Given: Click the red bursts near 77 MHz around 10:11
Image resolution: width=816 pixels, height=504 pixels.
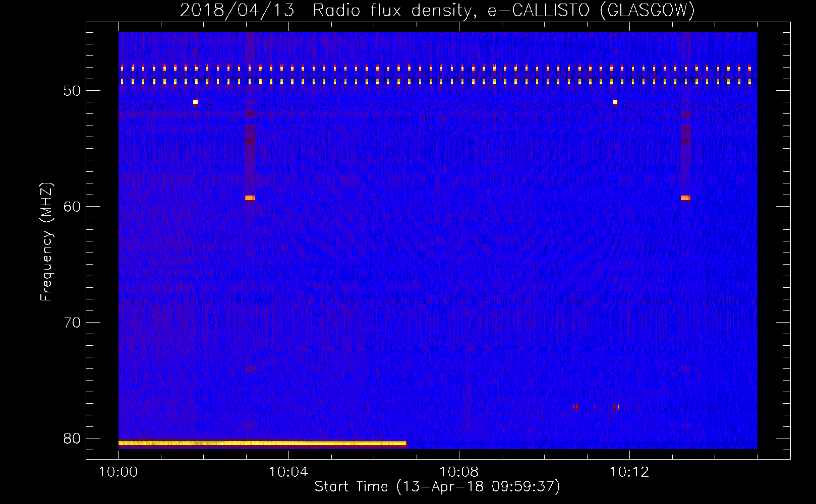Looking at the screenshot, I should tap(596, 407).
